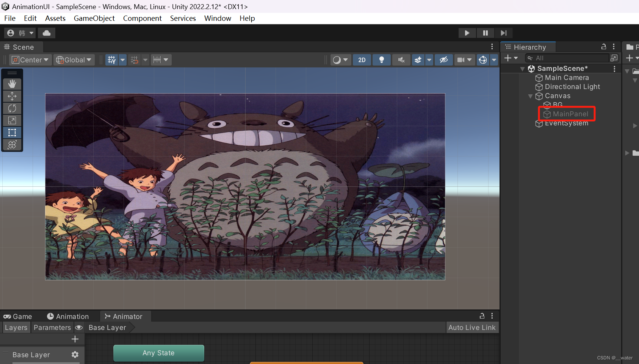Open the cloud services icon
Viewport: 639px width, 364px height.
point(47,33)
